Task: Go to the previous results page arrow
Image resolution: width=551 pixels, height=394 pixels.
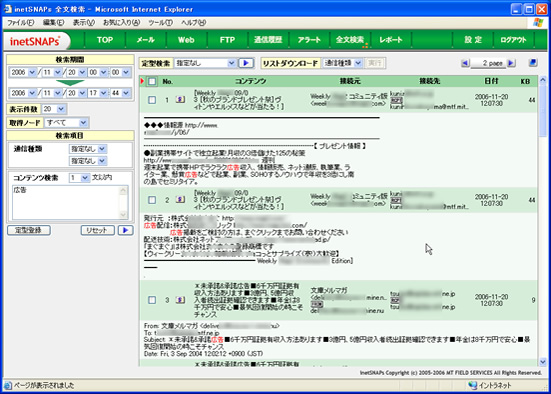Action: point(465,63)
